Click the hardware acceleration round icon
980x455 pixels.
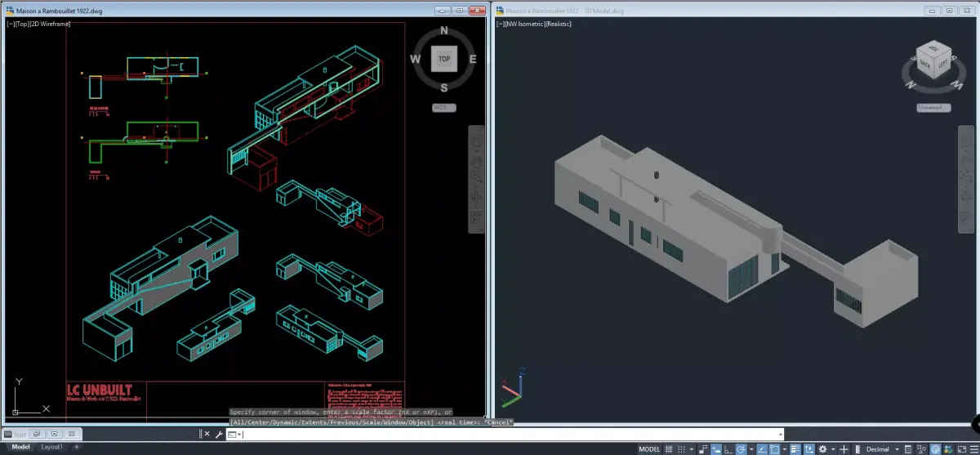pyautogui.click(x=936, y=448)
